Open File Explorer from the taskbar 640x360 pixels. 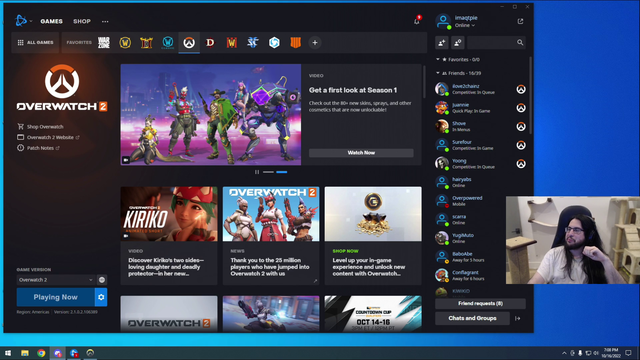[25, 353]
